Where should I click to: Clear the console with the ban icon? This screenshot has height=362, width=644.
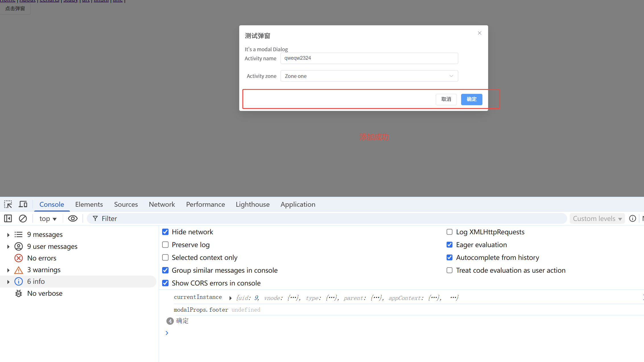point(23,218)
